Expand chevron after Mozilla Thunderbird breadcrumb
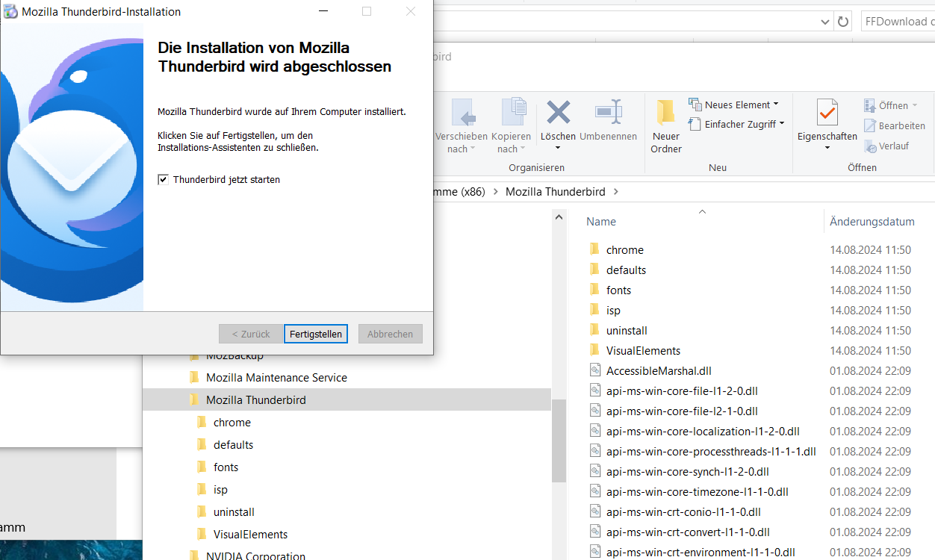This screenshot has width=935, height=560. click(616, 192)
